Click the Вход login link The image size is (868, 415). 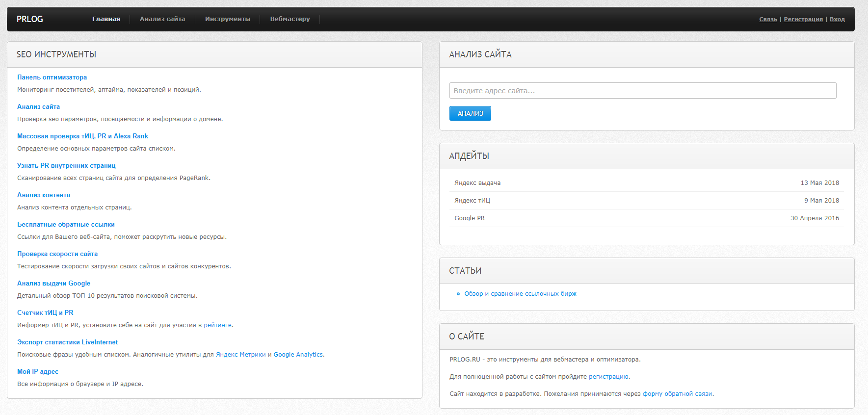(x=837, y=20)
